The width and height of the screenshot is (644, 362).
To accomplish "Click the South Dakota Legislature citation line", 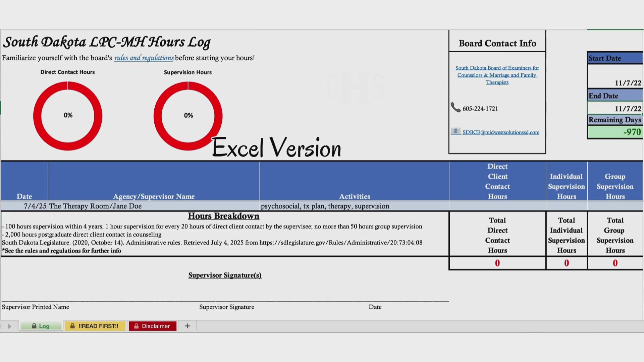I will coord(212,243).
